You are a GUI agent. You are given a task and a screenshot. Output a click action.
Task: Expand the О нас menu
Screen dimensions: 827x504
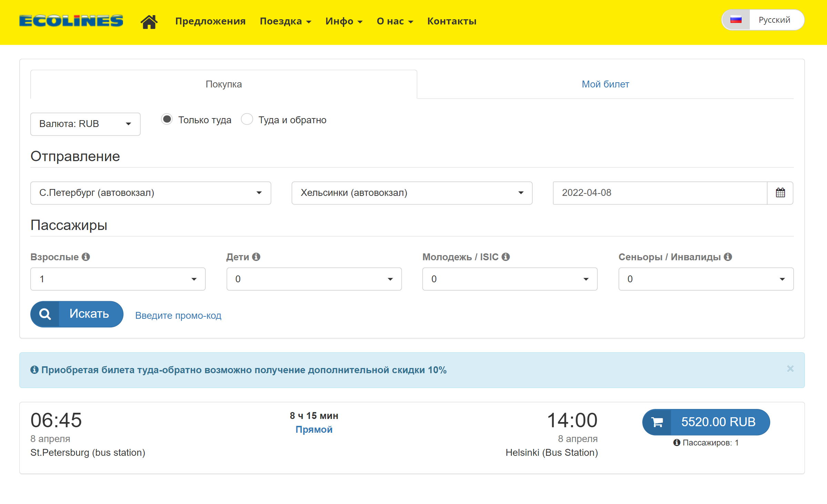pyautogui.click(x=395, y=21)
